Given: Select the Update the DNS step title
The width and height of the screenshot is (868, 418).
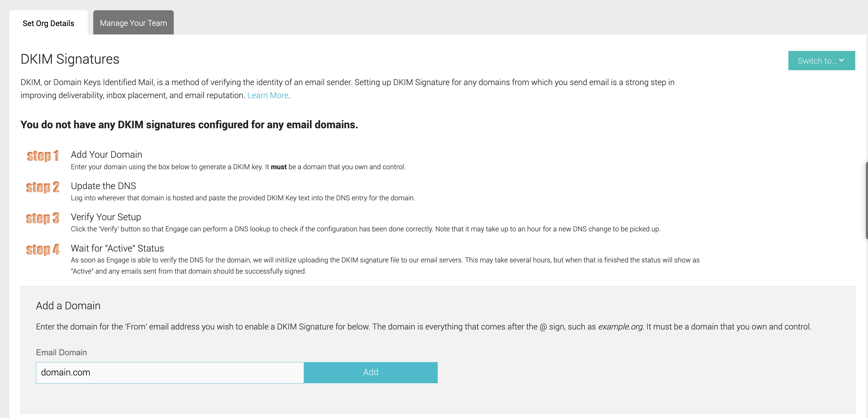Looking at the screenshot, I should tap(104, 186).
